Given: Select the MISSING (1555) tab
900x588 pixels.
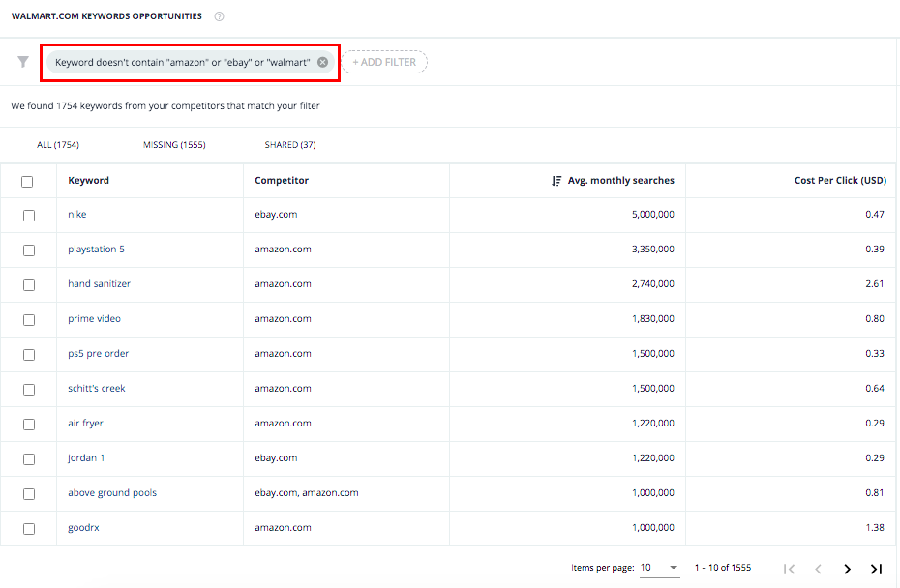Looking at the screenshot, I should tap(174, 144).
